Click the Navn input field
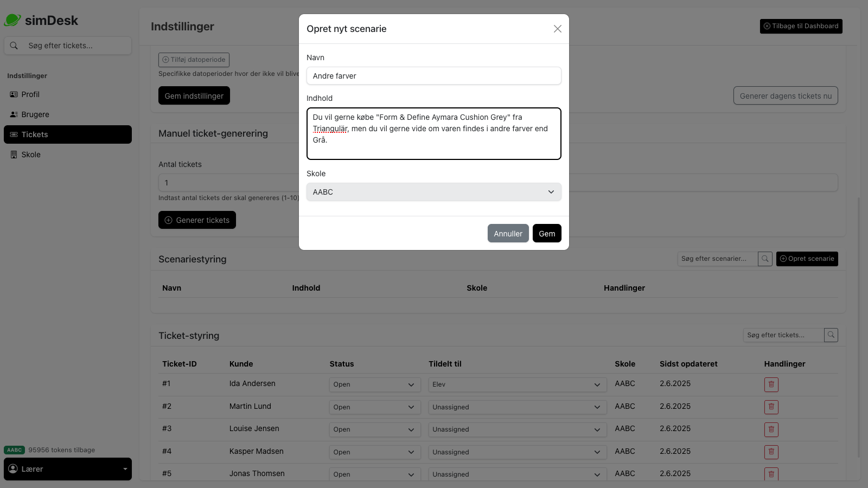The height and width of the screenshot is (488, 868). tap(433, 76)
